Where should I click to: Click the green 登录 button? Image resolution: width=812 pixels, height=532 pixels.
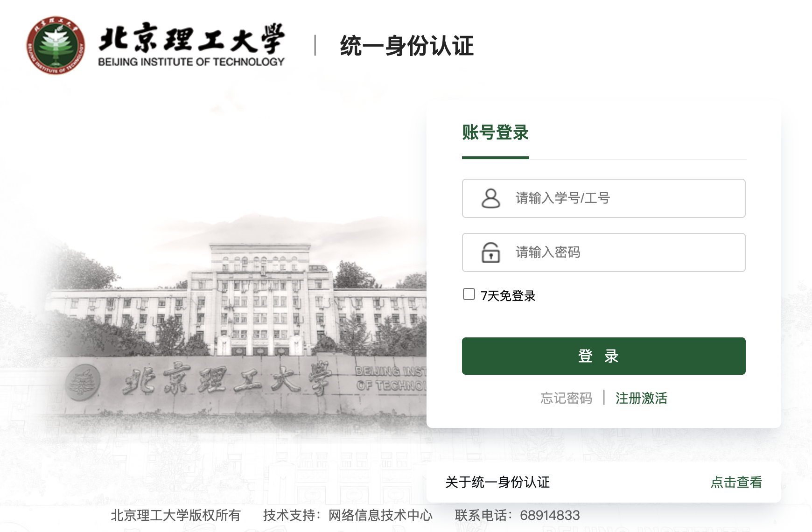[x=603, y=356]
